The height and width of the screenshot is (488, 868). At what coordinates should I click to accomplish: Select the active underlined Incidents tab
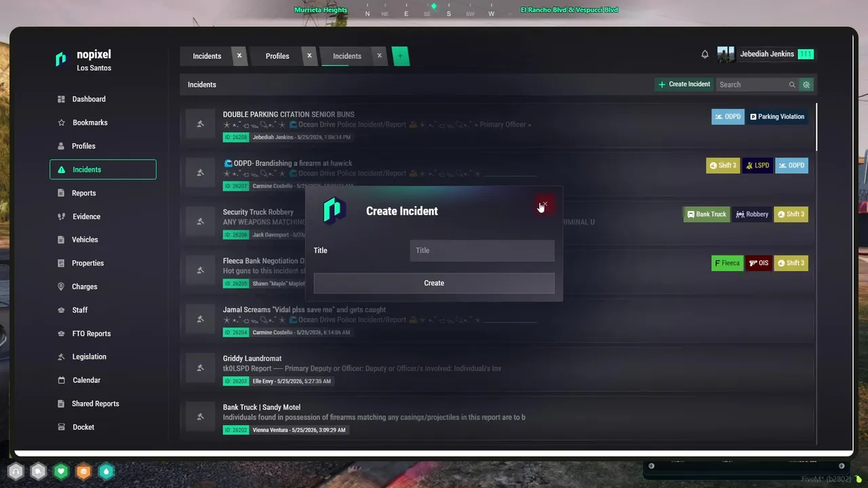(347, 56)
